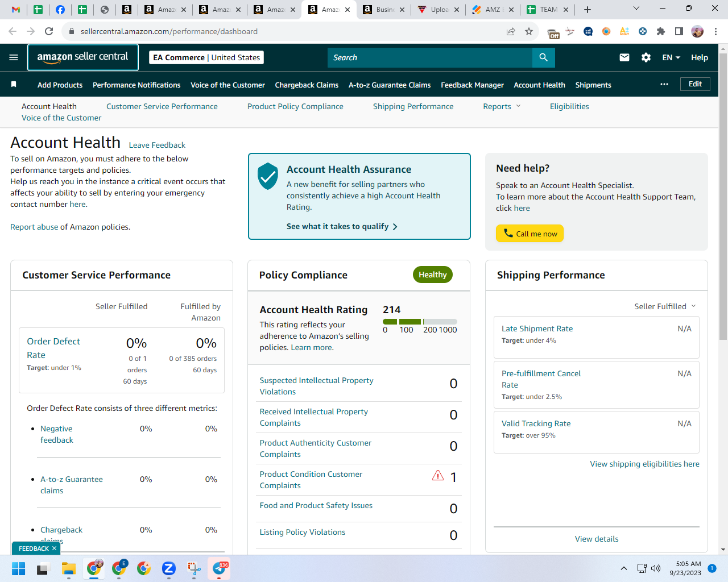
Task: Click the warning triangle beside Product Condition complaints
Action: tap(438, 476)
